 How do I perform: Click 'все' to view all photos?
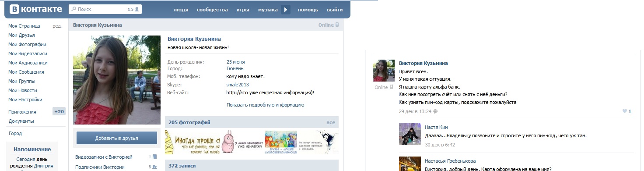click(331, 122)
